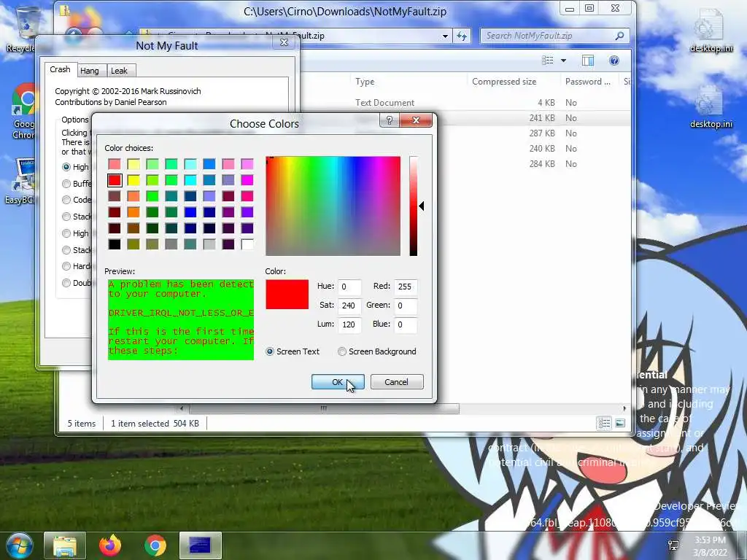The height and width of the screenshot is (560, 747).
Task: Click the luminance slider bar
Action: pos(414,206)
